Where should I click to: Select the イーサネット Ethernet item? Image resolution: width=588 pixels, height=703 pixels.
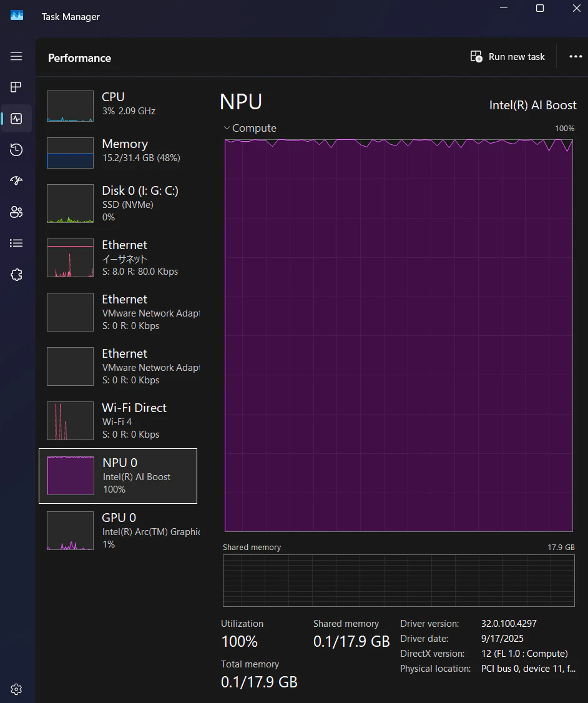tap(118, 258)
